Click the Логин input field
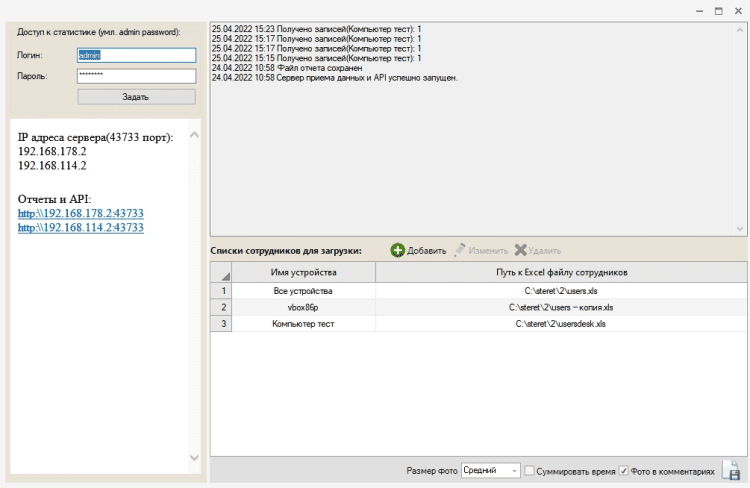 (135, 55)
